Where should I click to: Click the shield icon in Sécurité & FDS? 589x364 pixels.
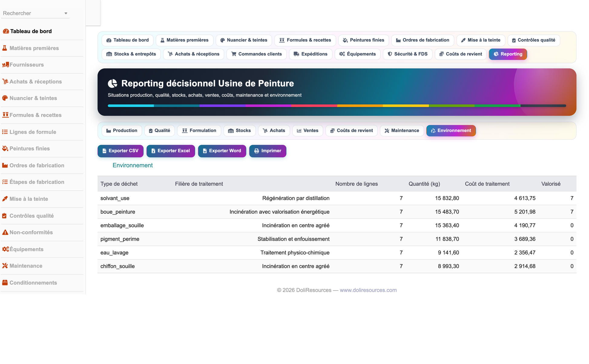pyautogui.click(x=390, y=54)
